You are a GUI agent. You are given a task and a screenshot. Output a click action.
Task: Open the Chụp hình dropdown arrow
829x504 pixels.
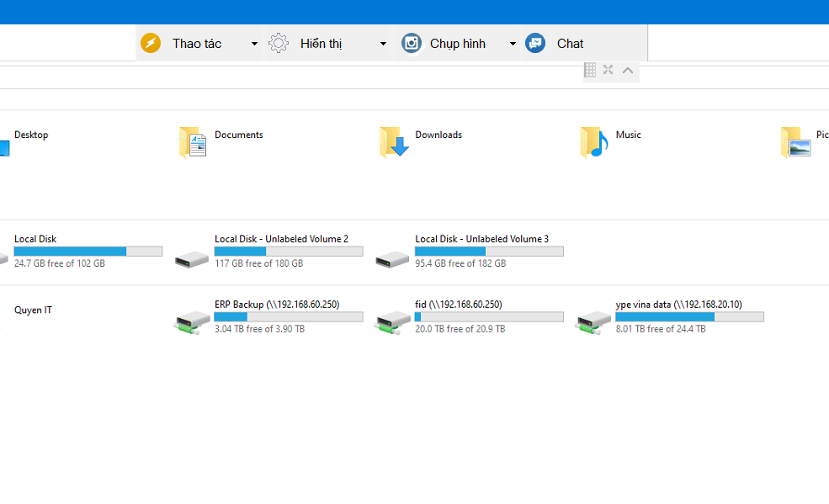(x=513, y=43)
